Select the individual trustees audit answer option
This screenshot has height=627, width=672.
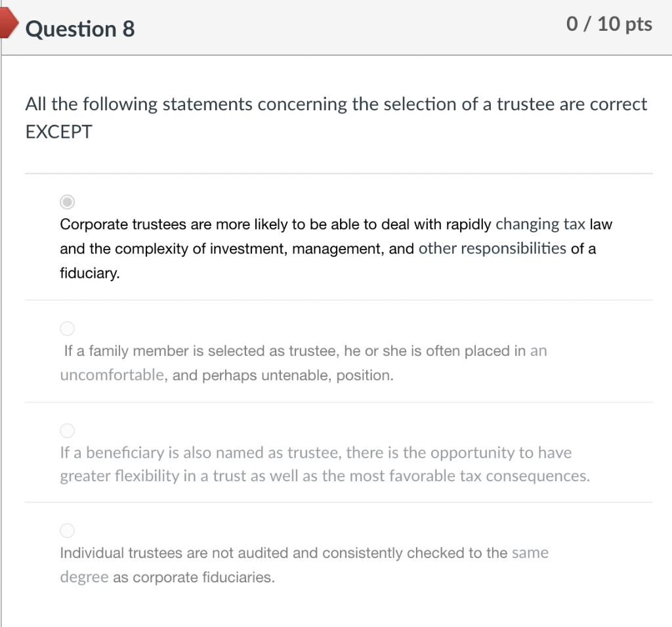tap(67, 530)
